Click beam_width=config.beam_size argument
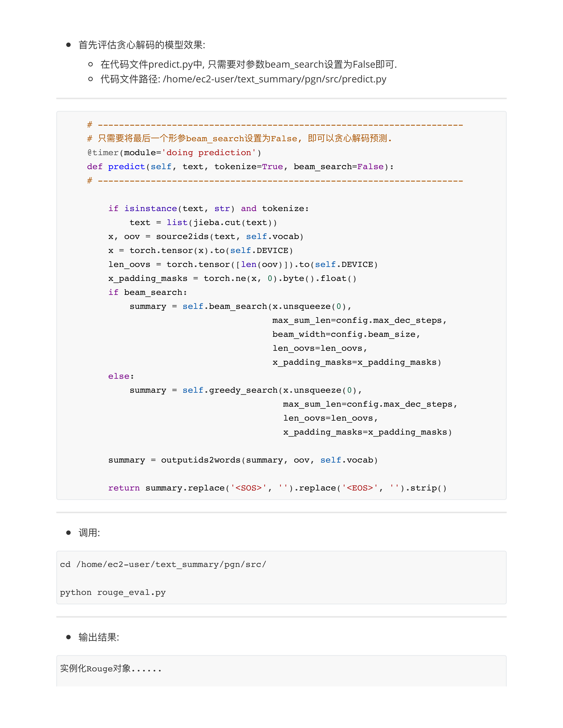The image size is (563, 728). pos(346,334)
